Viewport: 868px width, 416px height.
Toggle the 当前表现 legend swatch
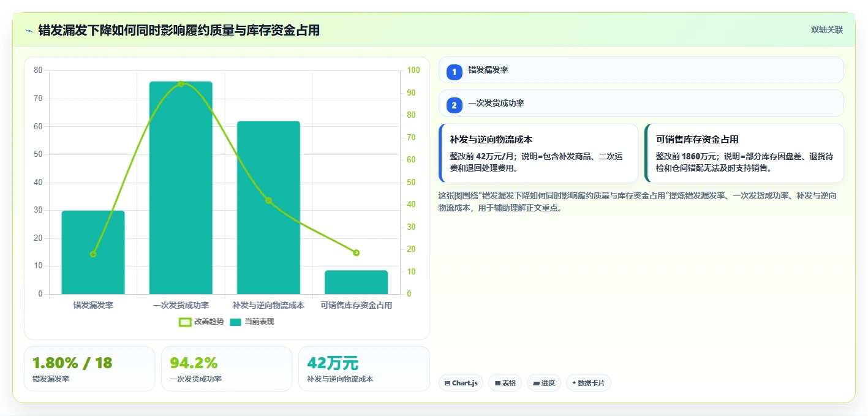pyautogui.click(x=235, y=322)
